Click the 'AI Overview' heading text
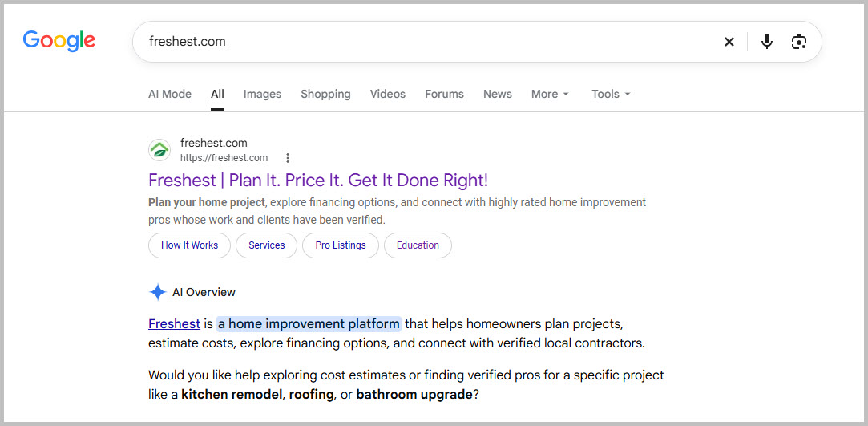This screenshot has height=426, width=868. click(x=204, y=293)
